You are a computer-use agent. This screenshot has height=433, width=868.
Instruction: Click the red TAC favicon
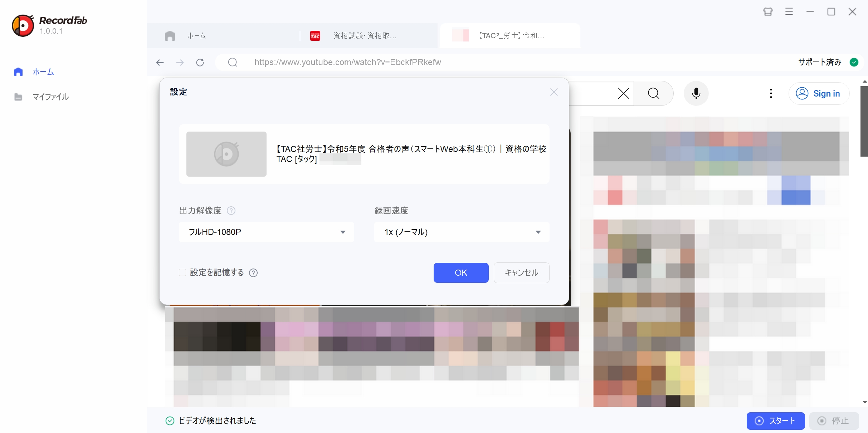tap(315, 36)
